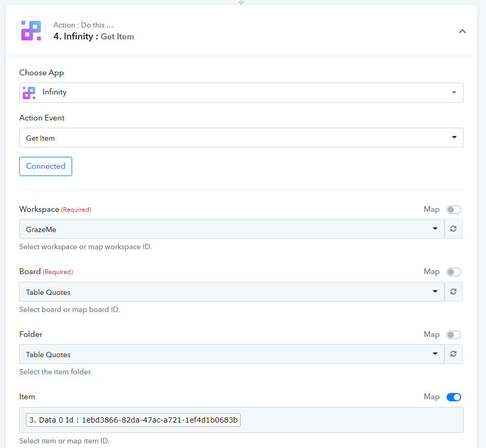Click the 'Action : Do this ...' label
Image resolution: width=486 pixels, height=448 pixels.
[83, 25]
